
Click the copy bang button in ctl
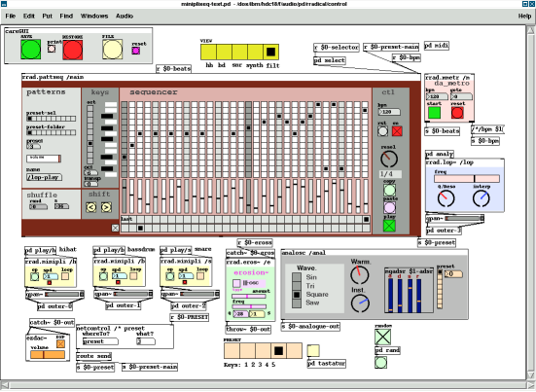(x=389, y=190)
